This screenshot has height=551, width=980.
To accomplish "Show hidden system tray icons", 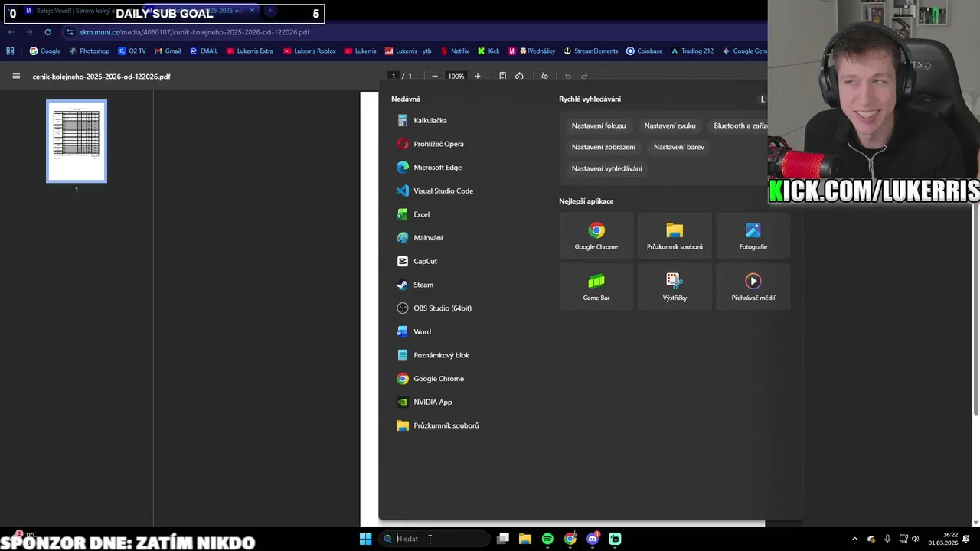I will 854,539.
